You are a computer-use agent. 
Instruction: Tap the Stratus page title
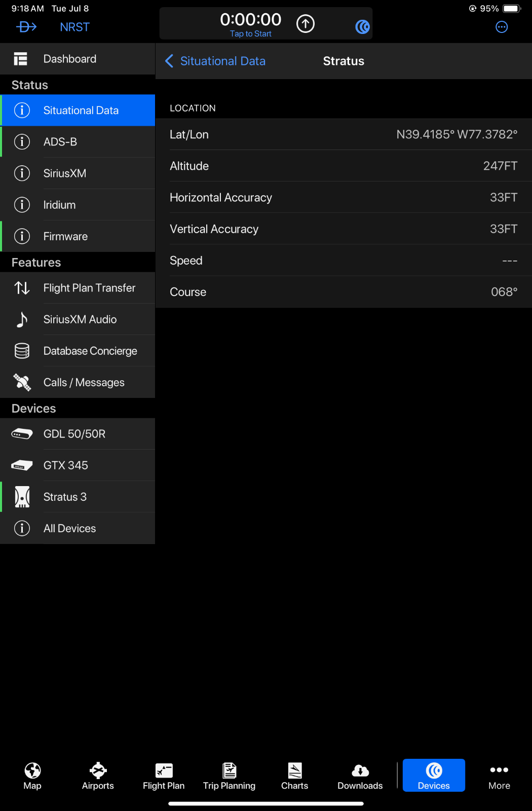[x=344, y=61]
